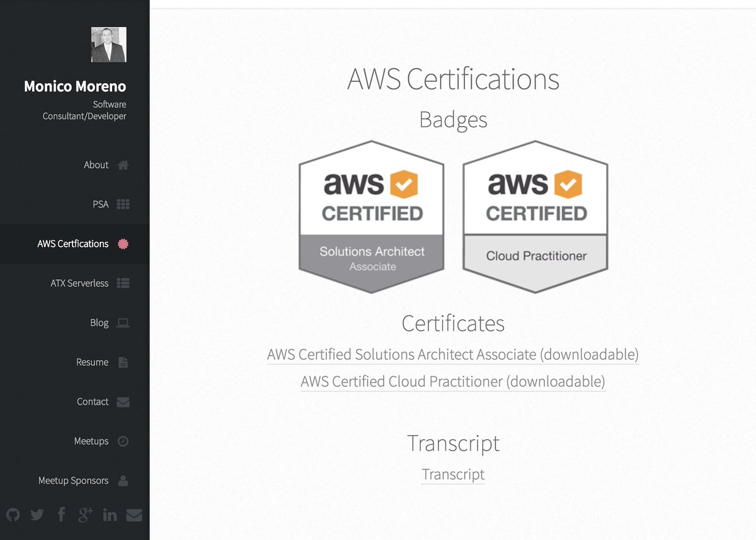756x540 pixels.
Task: Navigate to Meetups section
Action: tap(91, 441)
